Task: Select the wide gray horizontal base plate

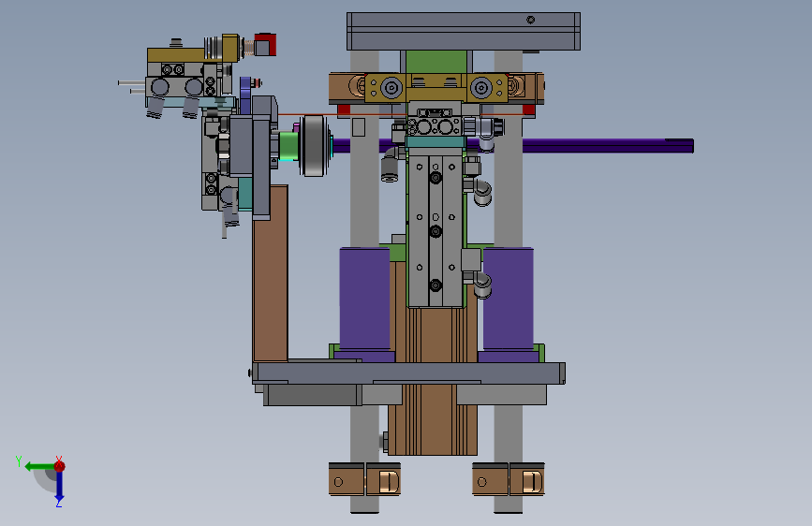Action: click(409, 373)
